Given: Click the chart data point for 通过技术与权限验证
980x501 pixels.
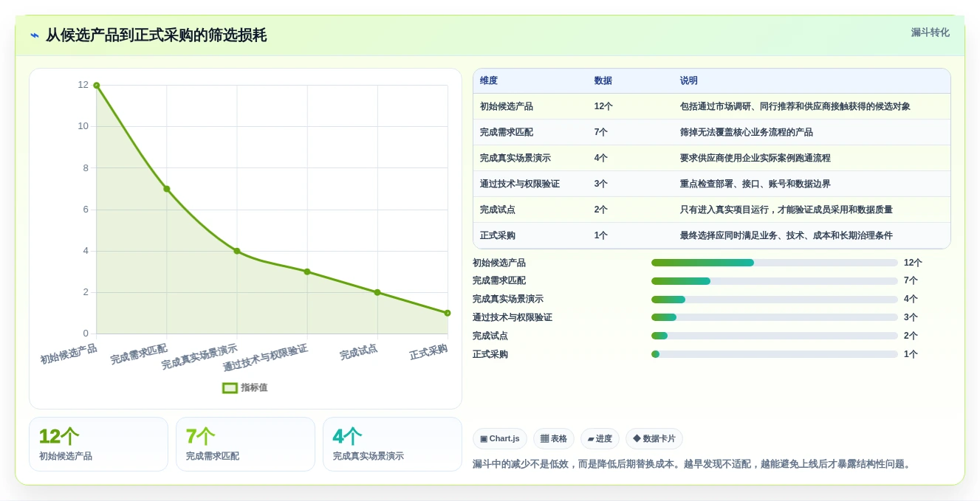Looking at the screenshot, I should pos(307,272).
